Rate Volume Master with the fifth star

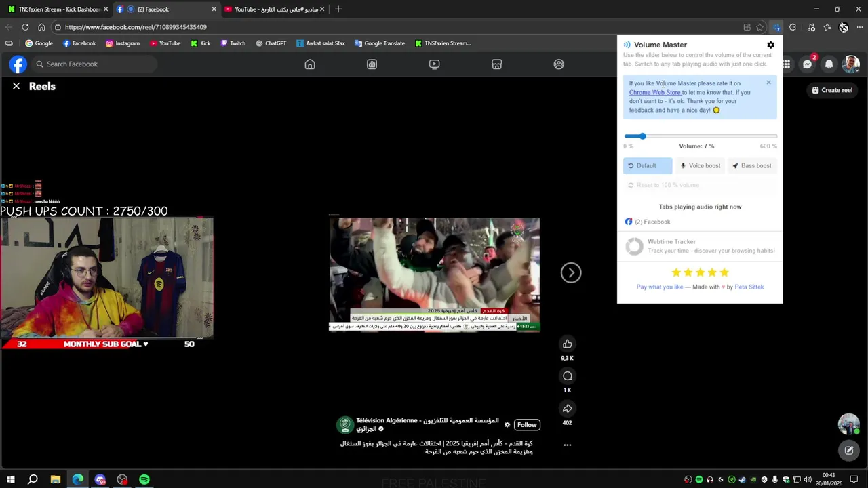tap(724, 272)
